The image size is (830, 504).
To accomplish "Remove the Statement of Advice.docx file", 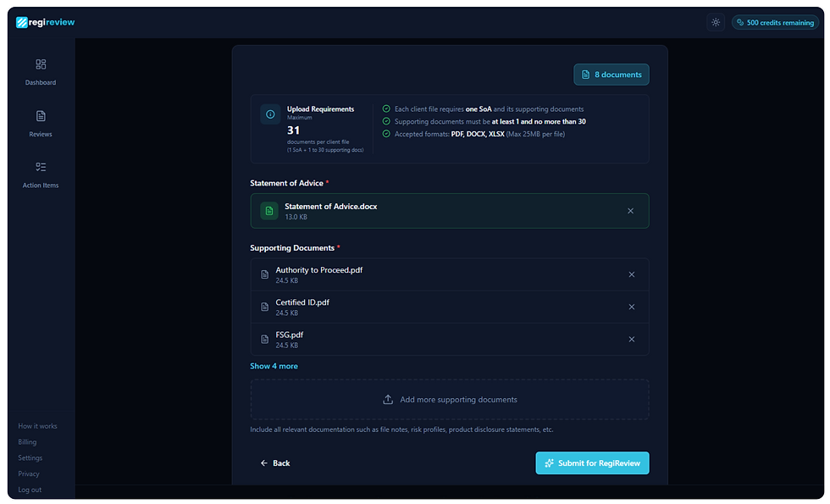I will click(x=630, y=211).
